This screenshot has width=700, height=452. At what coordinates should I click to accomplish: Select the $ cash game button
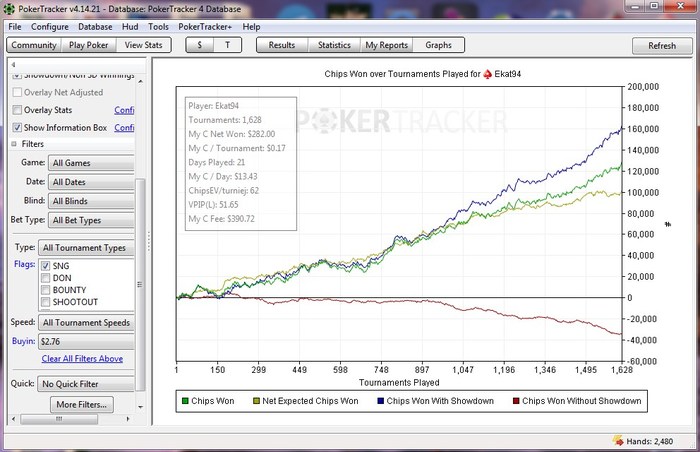tap(200, 45)
